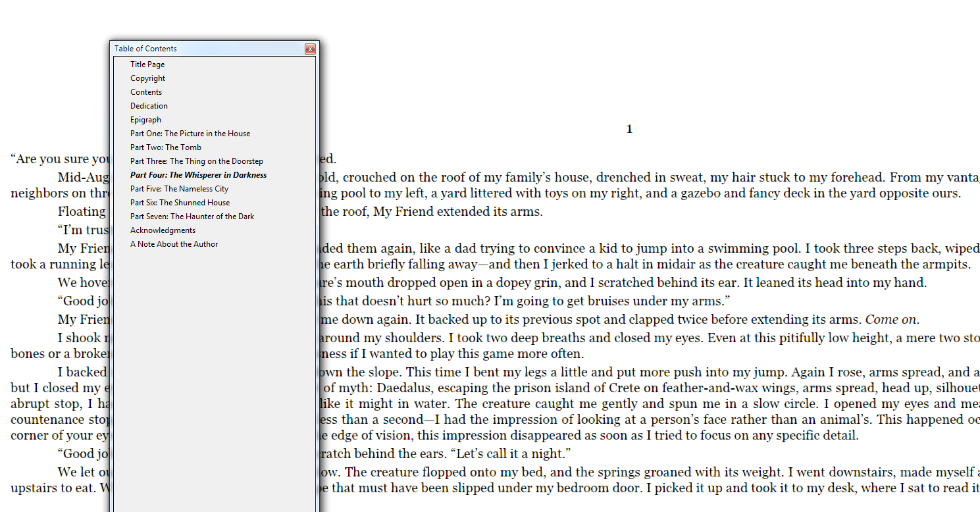Open the Dedication section
The width and height of the screenshot is (980, 512).
(x=149, y=106)
